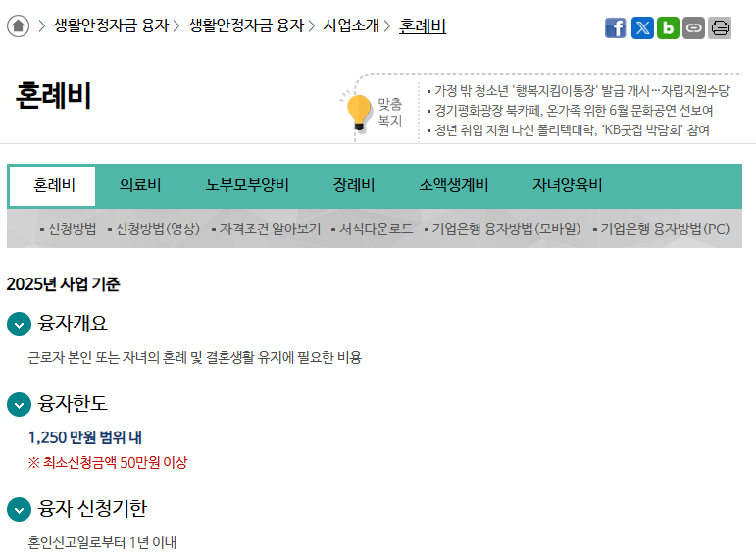The height and width of the screenshot is (559, 756).
Task: Toggle the 융자개요 chevron icon
Action: [x=19, y=324]
